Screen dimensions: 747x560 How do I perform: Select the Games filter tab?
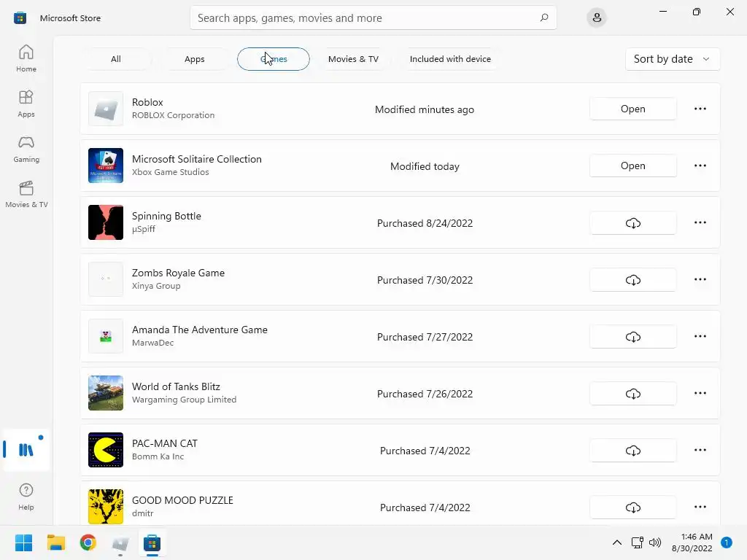click(x=274, y=59)
